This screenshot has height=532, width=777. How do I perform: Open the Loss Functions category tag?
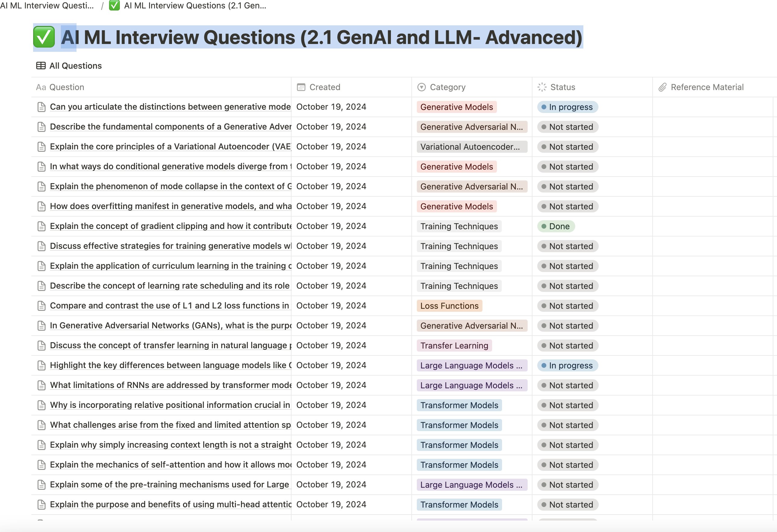click(449, 306)
